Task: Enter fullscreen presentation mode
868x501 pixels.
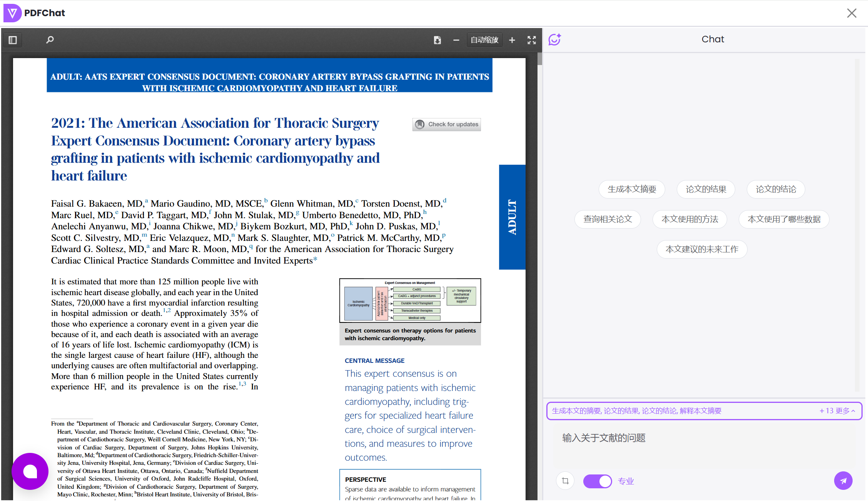Action: point(532,40)
